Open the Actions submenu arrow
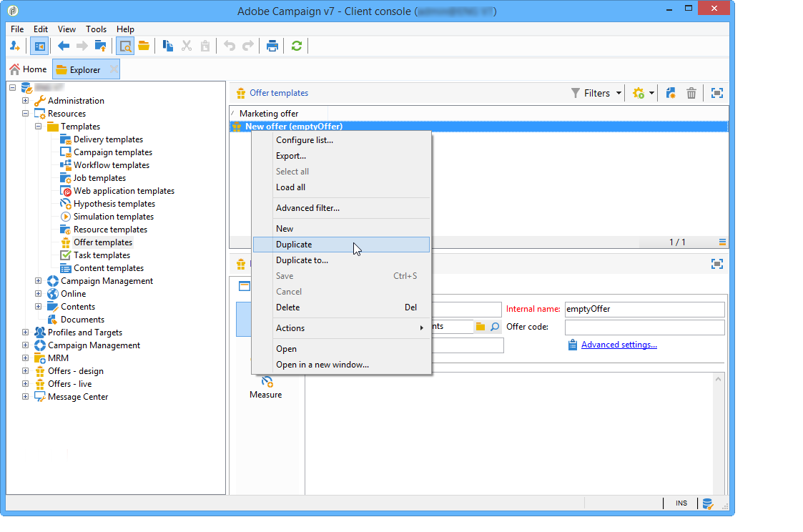The image size is (803, 532). pos(421,328)
